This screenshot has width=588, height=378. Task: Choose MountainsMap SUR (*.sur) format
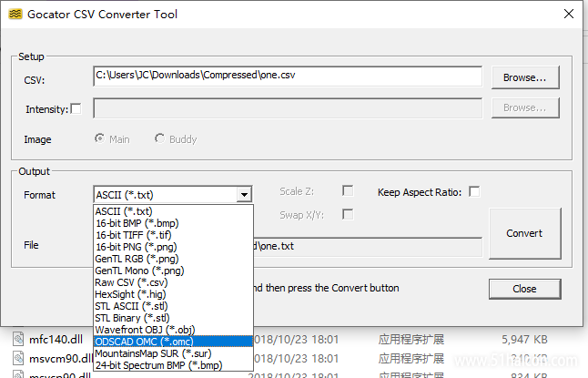click(173, 353)
